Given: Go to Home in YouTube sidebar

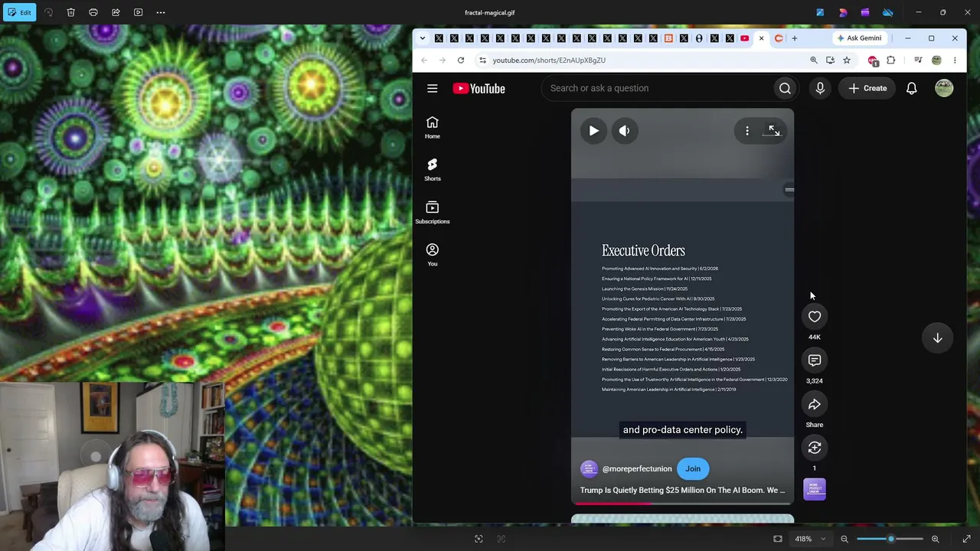Looking at the screenshot, I should click(433, 127).
